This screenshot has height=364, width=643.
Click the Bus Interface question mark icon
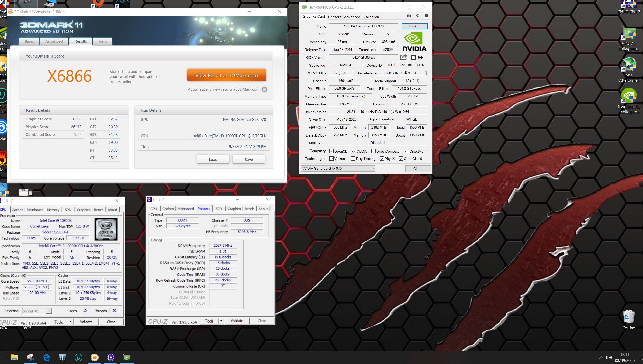(426, 73)
